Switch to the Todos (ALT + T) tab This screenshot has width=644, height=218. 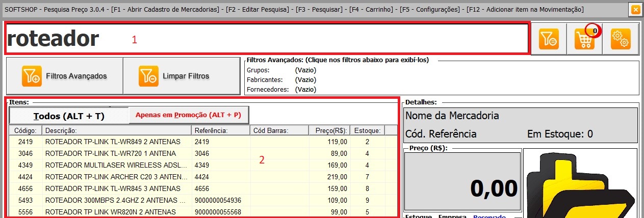[x=68, y=116]
